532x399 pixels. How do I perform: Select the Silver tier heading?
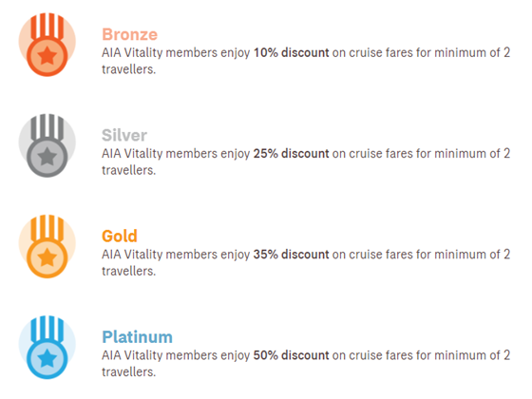[124, 135]
